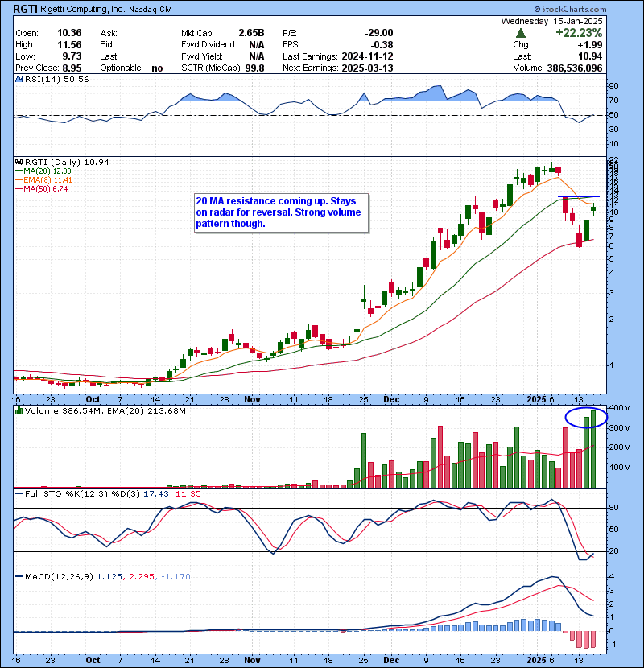Screen dimensions: 644x668
Task: Click the Dec label on MACD date axis
Action: click(x=391, y=660)
